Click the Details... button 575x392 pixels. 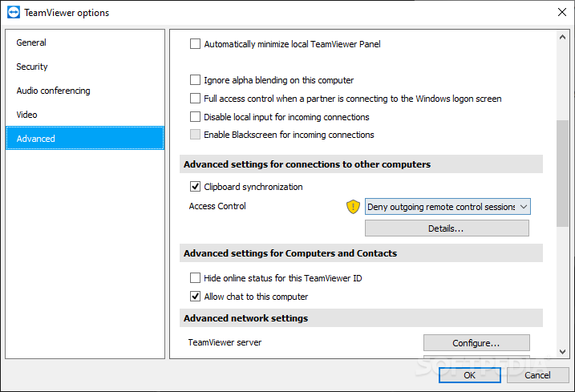447,228
